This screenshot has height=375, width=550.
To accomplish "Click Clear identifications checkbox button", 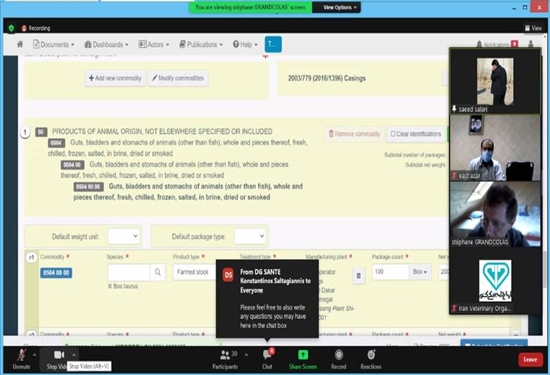I will pos(416,134).
